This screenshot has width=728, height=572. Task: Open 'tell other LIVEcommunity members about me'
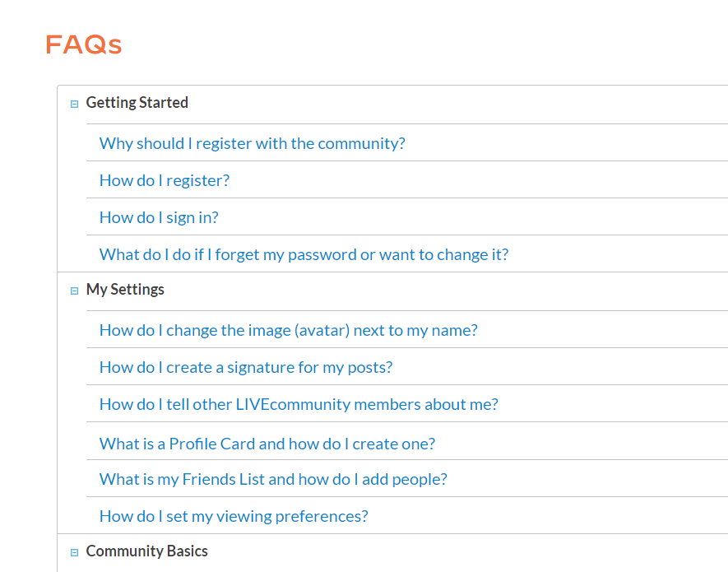click(298, 404)
